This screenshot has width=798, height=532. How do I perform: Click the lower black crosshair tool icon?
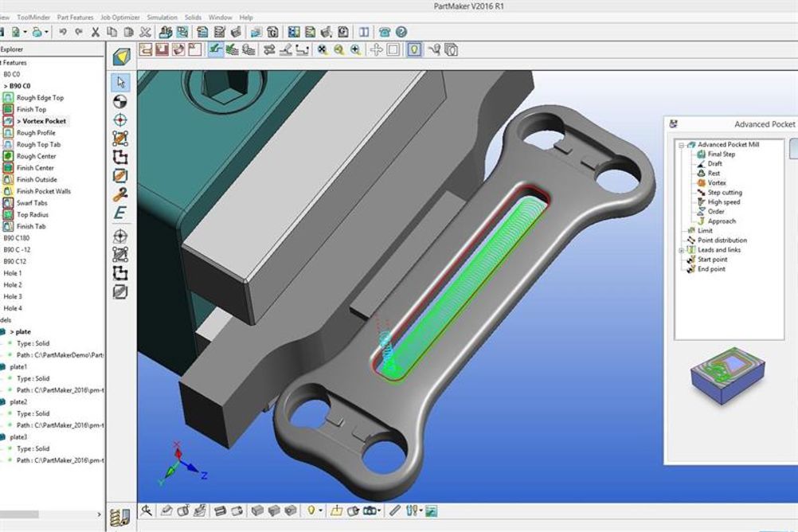click(120, 237)
